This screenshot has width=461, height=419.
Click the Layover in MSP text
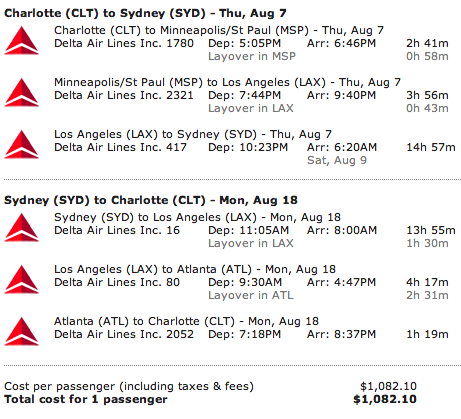click(x=252, y=56)
